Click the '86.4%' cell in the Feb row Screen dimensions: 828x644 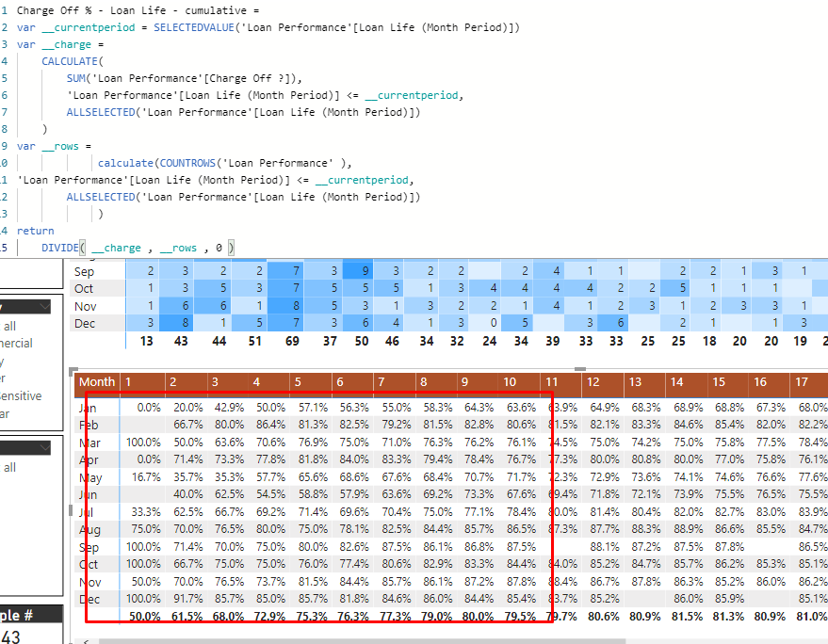(x=270, y=425)
